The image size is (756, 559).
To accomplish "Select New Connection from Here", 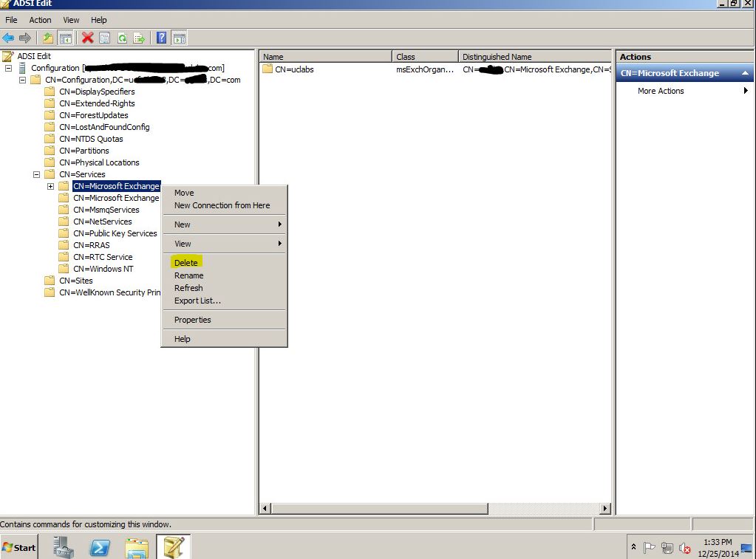I will tap(224, 205).
